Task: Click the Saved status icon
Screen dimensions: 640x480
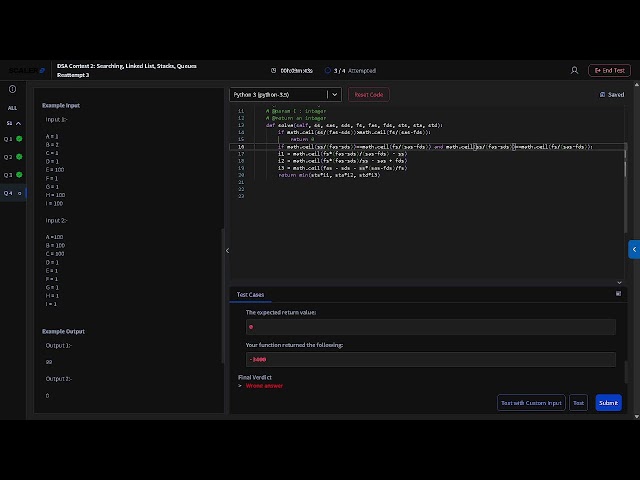Action: pyautogui.click(x=602, y=95)
